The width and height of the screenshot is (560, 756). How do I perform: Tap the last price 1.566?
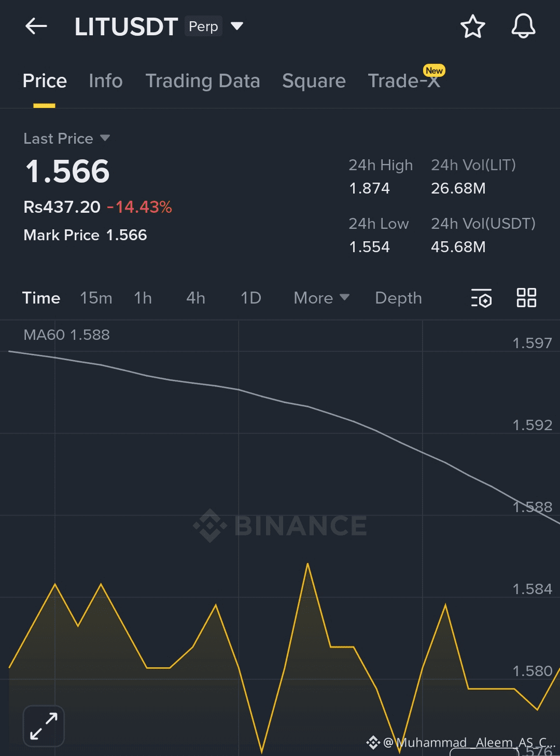67,171
